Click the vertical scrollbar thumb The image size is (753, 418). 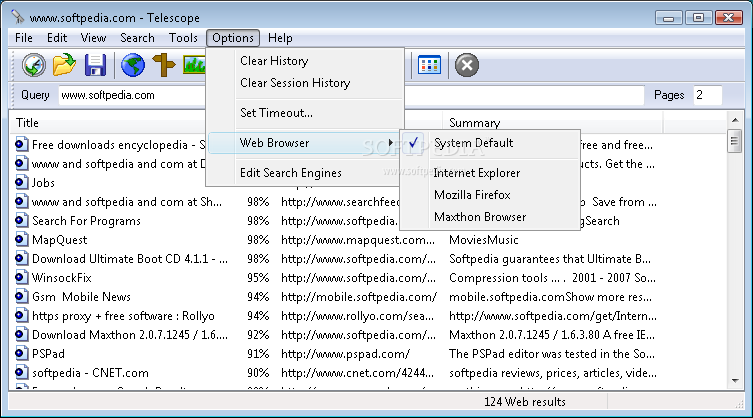click(734, 141)
